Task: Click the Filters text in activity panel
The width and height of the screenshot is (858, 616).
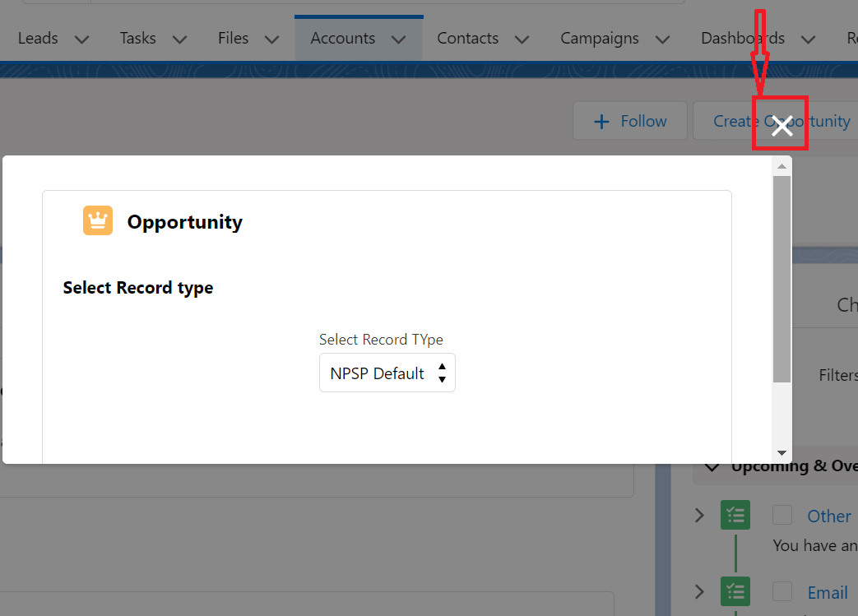Action: pos(838,375)
